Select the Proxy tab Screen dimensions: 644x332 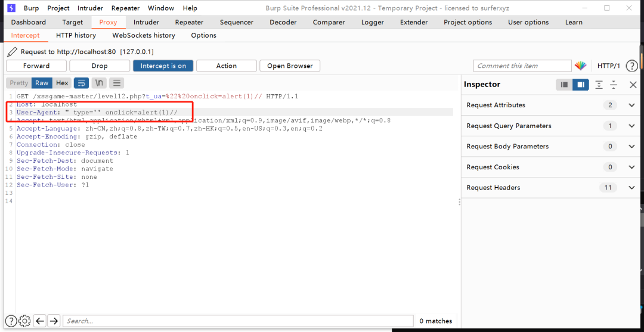tap(108, 23)
